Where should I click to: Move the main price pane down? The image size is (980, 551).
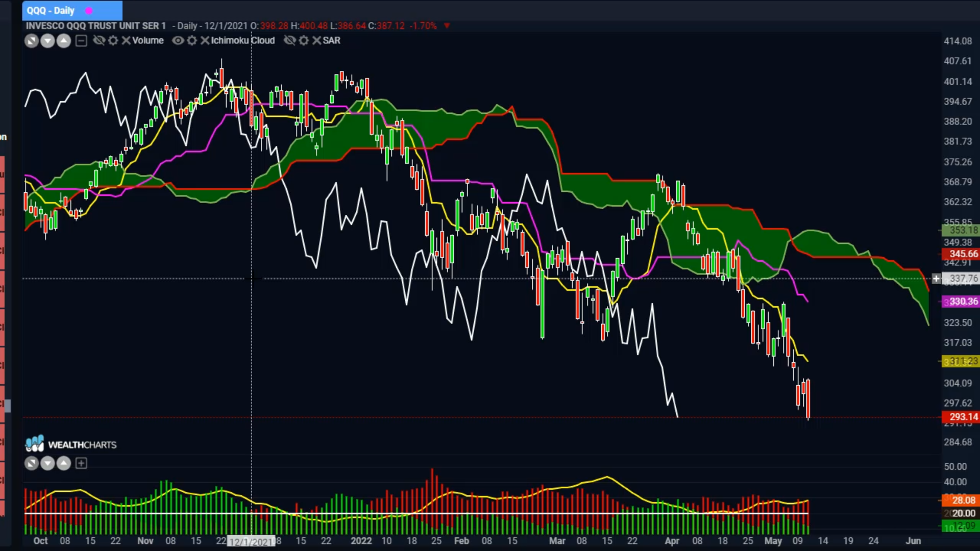47,41
